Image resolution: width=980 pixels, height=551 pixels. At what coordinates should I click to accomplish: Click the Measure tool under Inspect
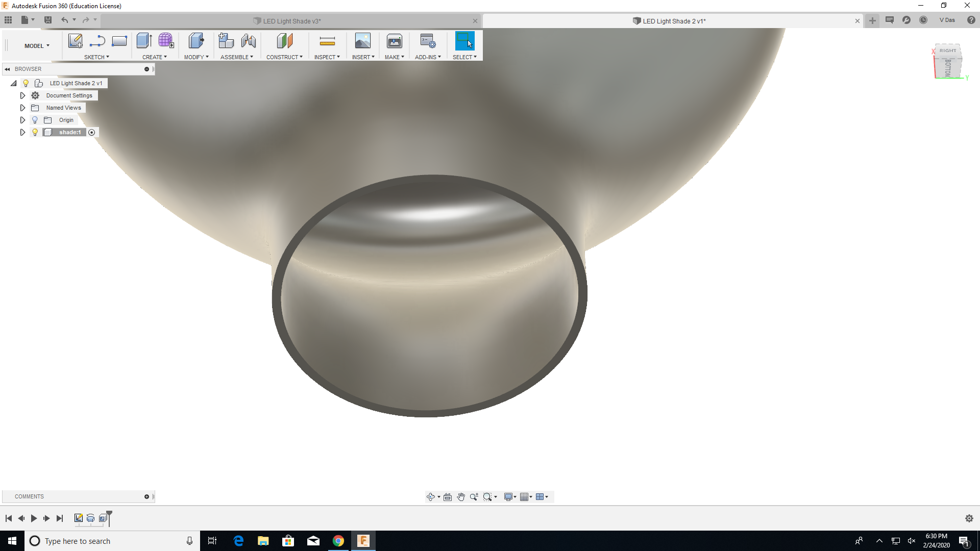[327, 41]
